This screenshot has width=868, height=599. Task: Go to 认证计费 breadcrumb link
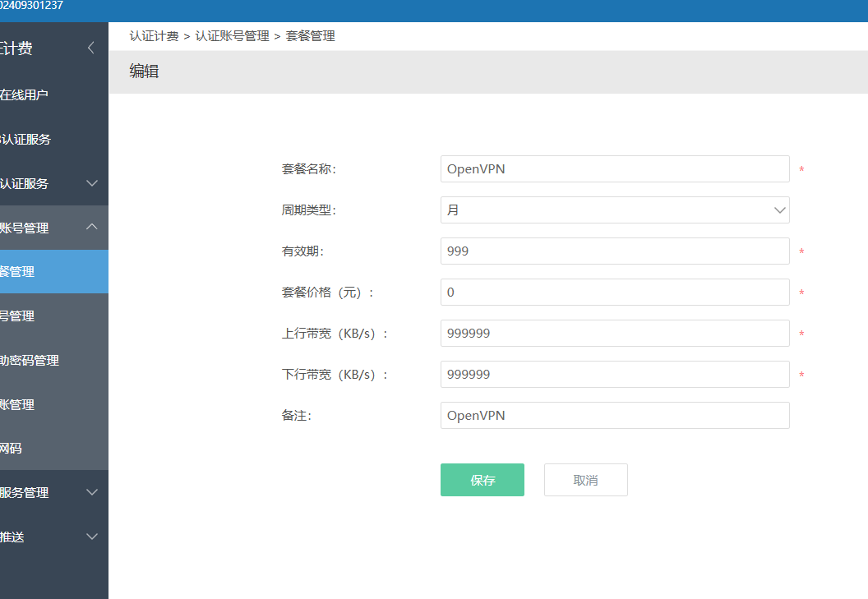154,36
